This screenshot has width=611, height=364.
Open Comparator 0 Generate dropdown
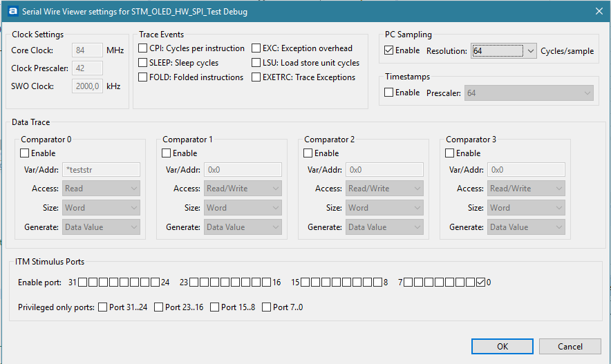102,227
